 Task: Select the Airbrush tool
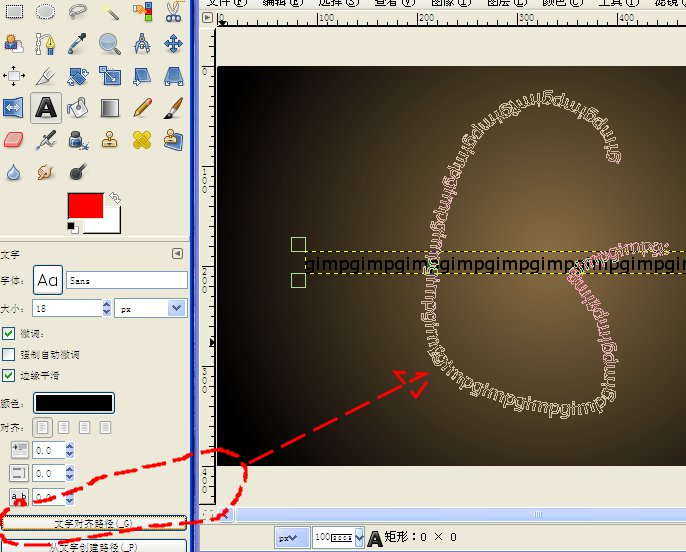[46, 140]
